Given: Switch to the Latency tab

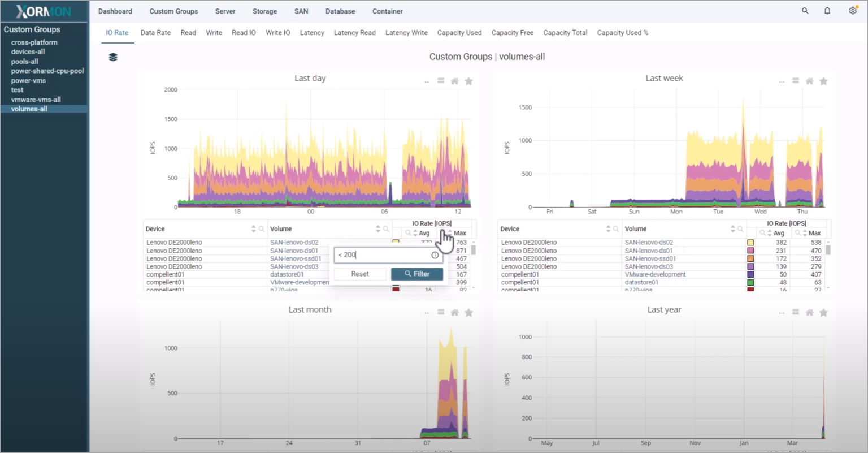Looking at the screenshot, I should (x=312, y=32).
